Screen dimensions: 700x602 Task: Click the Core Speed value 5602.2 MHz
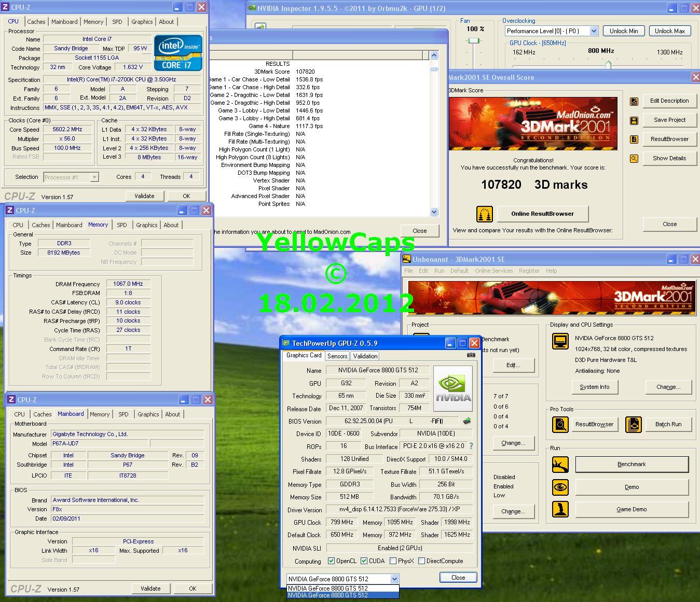(67, 130)
